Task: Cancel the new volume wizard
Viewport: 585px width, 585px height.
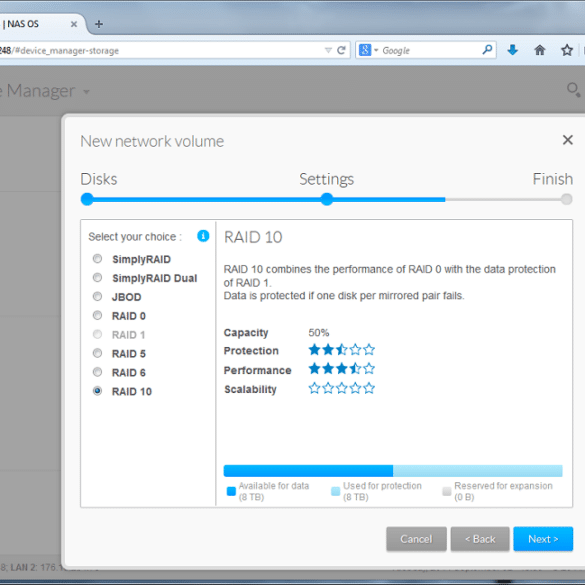Action: 416,539
